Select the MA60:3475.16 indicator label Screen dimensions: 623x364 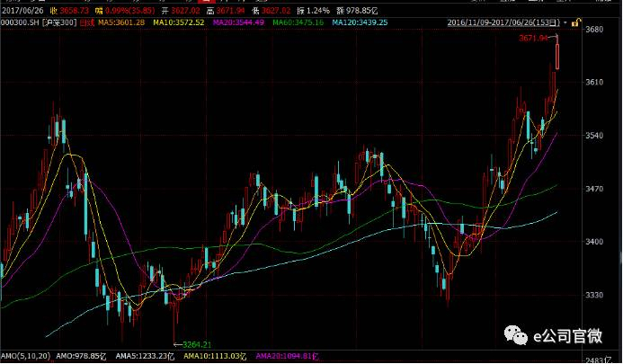coord(298,22)
